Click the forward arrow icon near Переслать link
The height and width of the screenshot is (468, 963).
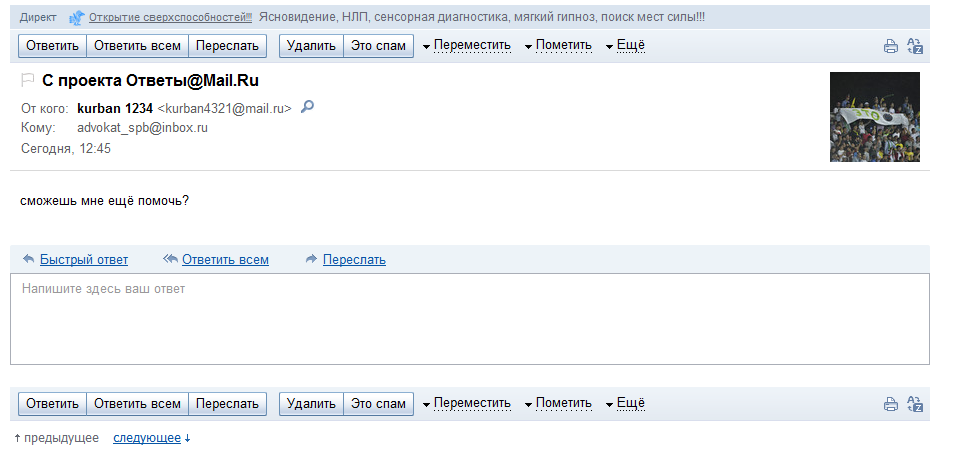point(311,259)
